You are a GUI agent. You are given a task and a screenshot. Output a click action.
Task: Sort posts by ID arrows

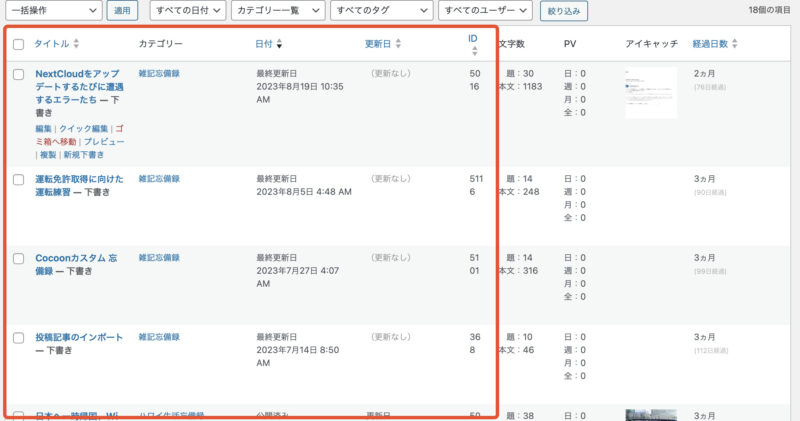tap(474, 51)
